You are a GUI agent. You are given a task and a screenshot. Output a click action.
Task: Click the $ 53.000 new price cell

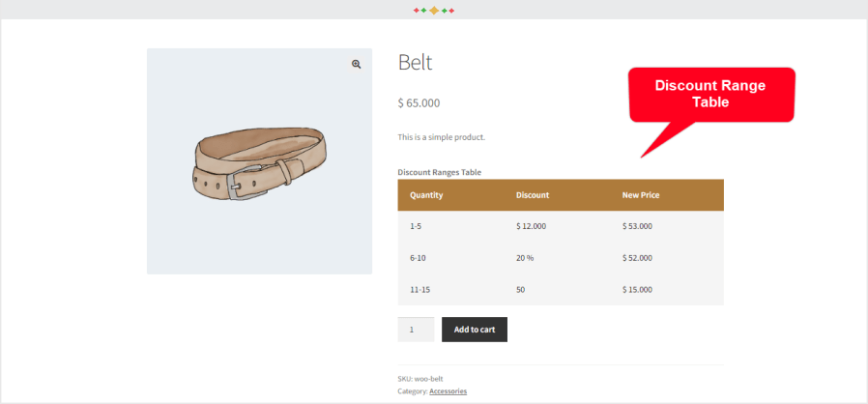pos(637,226)
